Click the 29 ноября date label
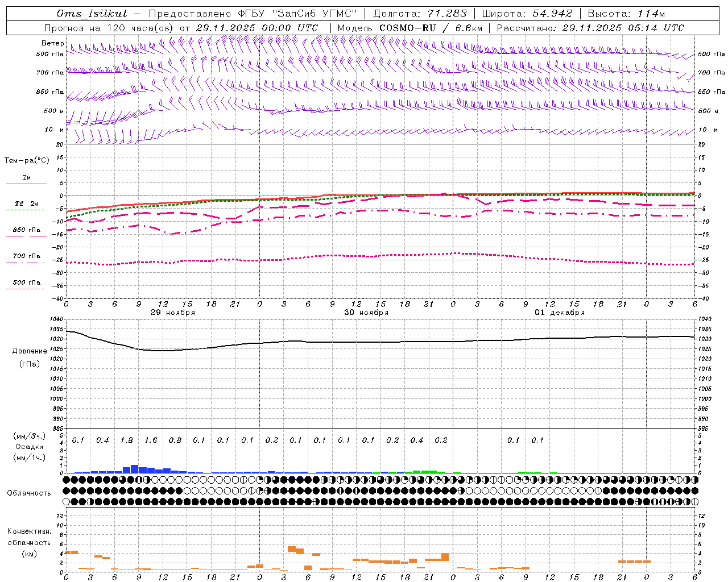This screenshot has height=582, width=728. 173,313
